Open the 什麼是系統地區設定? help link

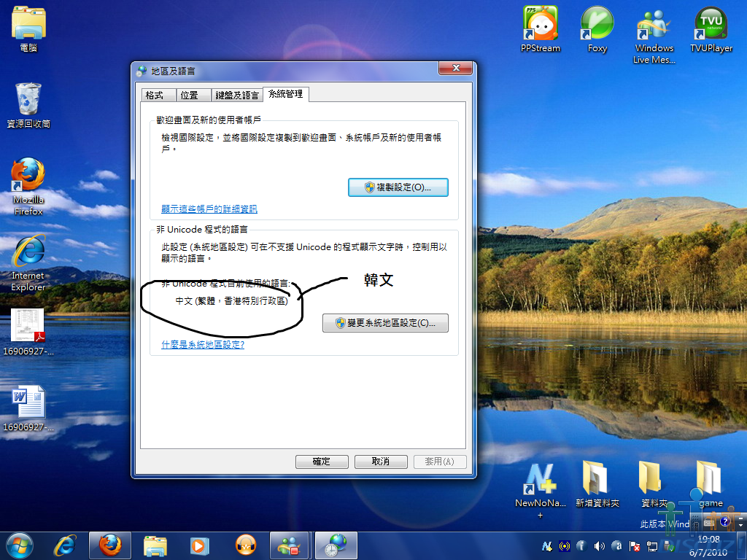coord(203,344)
